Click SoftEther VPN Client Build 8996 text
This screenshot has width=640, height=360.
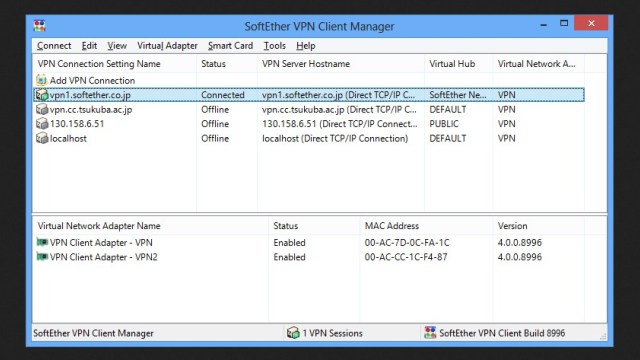coord(502,333)
